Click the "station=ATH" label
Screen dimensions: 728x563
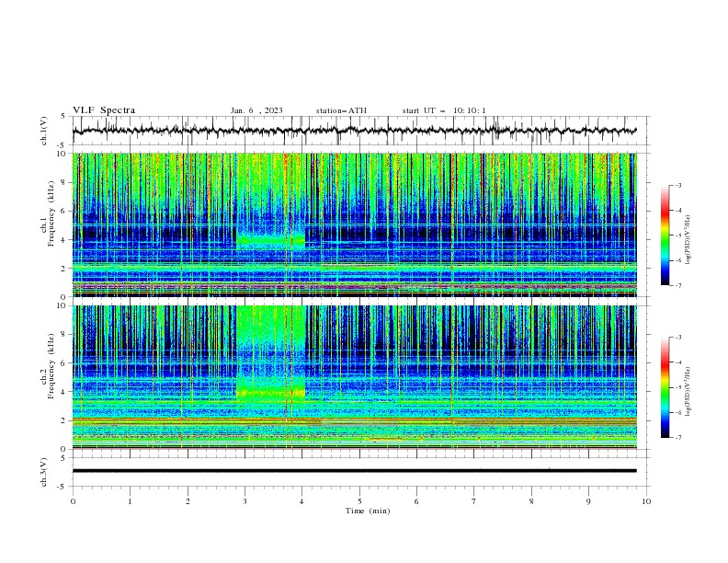pyautogui.click(x=341, y=110)
